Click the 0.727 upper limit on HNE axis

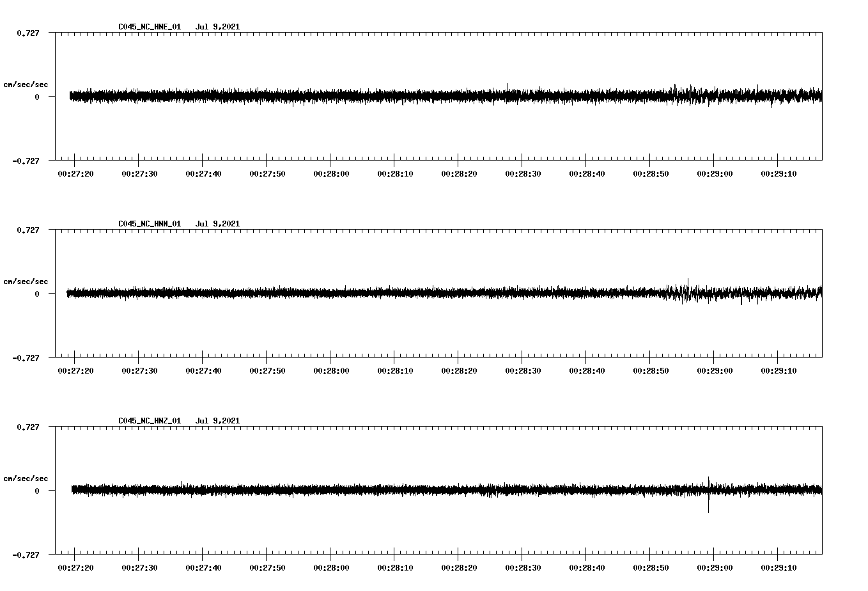pyautogui.click(x=27, y=33)
